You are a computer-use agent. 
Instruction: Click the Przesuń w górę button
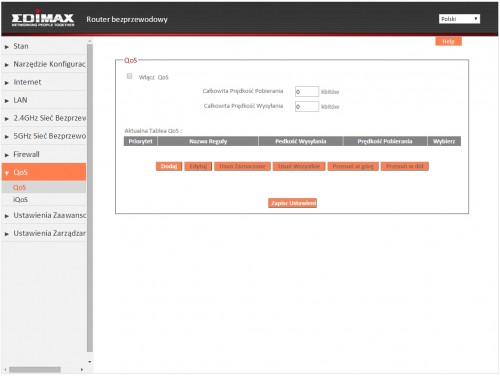[353, 166]
